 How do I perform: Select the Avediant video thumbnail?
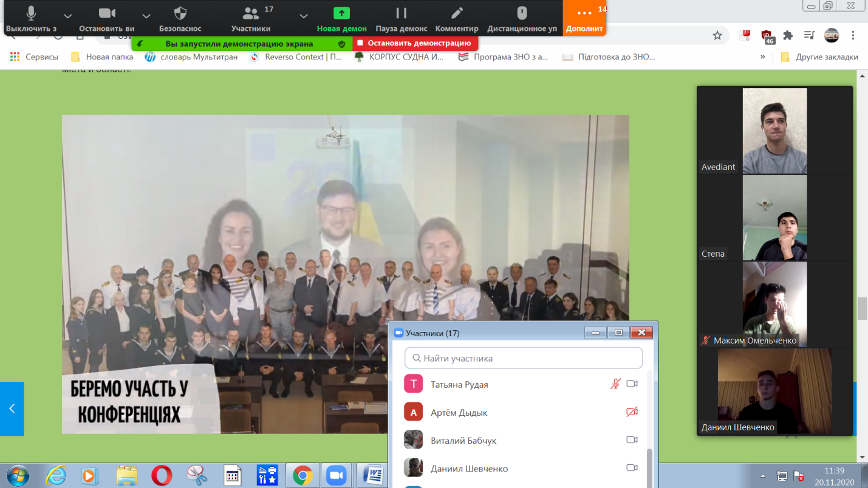774,130
